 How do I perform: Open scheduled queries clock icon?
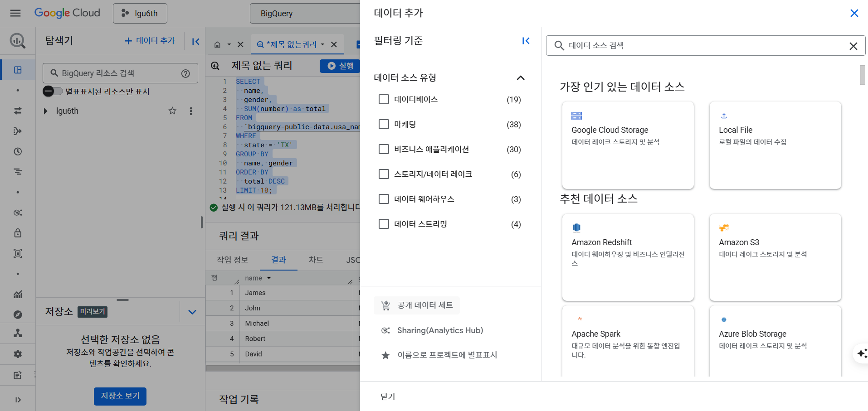18,151
